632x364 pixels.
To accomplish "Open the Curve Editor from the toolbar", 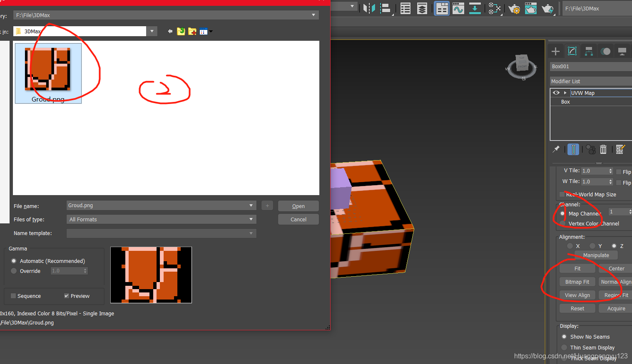I will coord(458,8).
